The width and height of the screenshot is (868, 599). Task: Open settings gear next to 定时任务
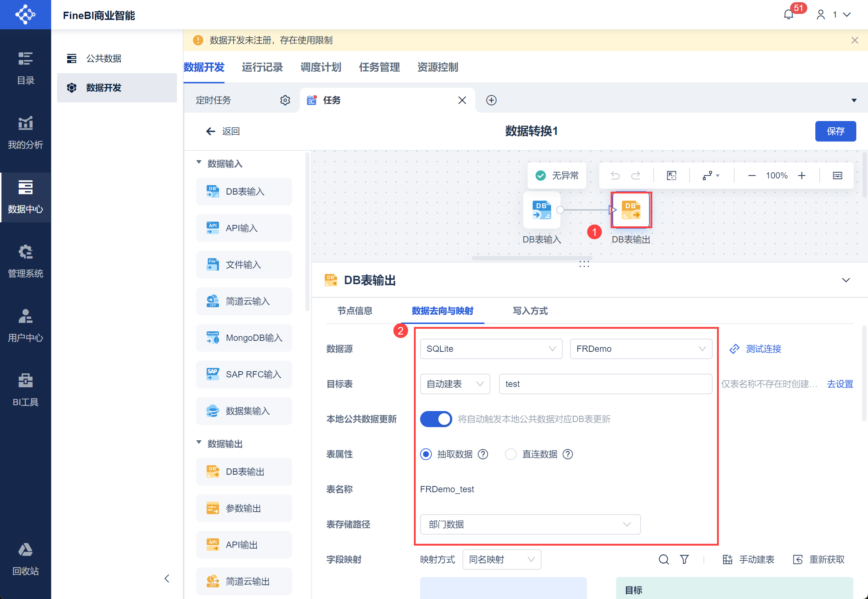click(285, 100)
